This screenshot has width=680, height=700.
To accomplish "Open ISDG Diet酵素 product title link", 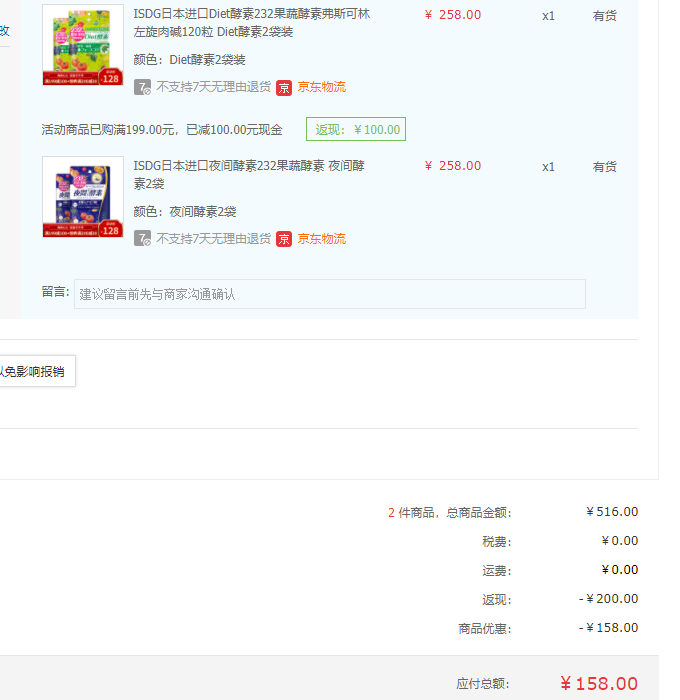I will [x=251, y=23].
